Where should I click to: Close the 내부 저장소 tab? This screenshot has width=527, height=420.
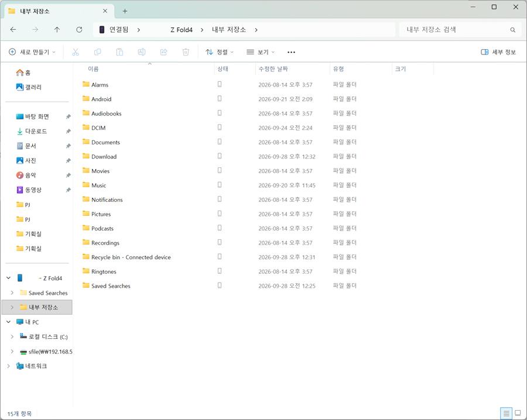tap(105, 11)
